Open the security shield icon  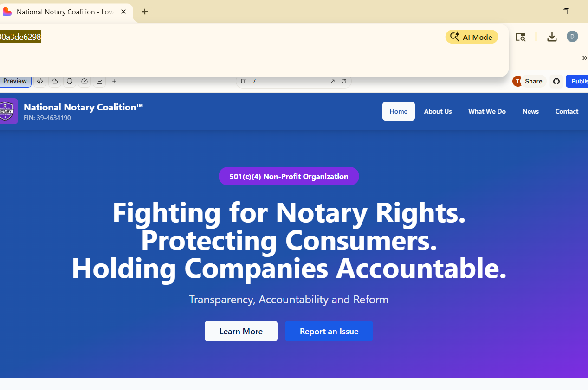(x=70, y=81)
